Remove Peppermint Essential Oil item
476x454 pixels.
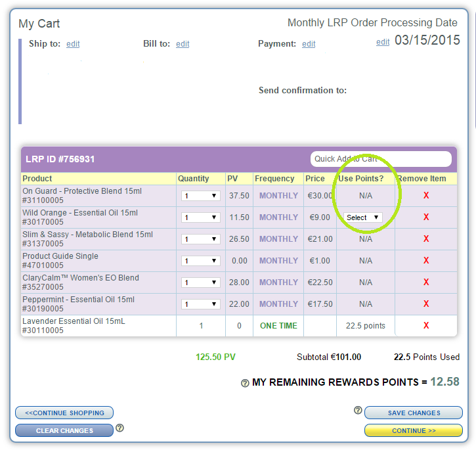click(426, 304)
